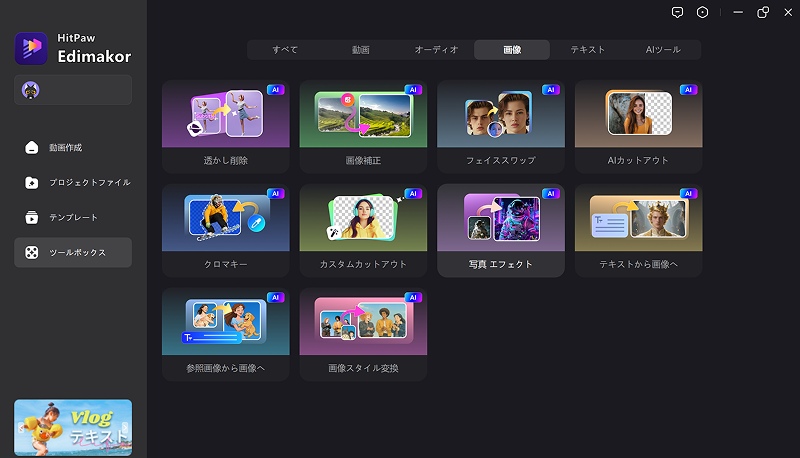Click the eyedropper icon on クロマキー

click(x=256, y=223)
